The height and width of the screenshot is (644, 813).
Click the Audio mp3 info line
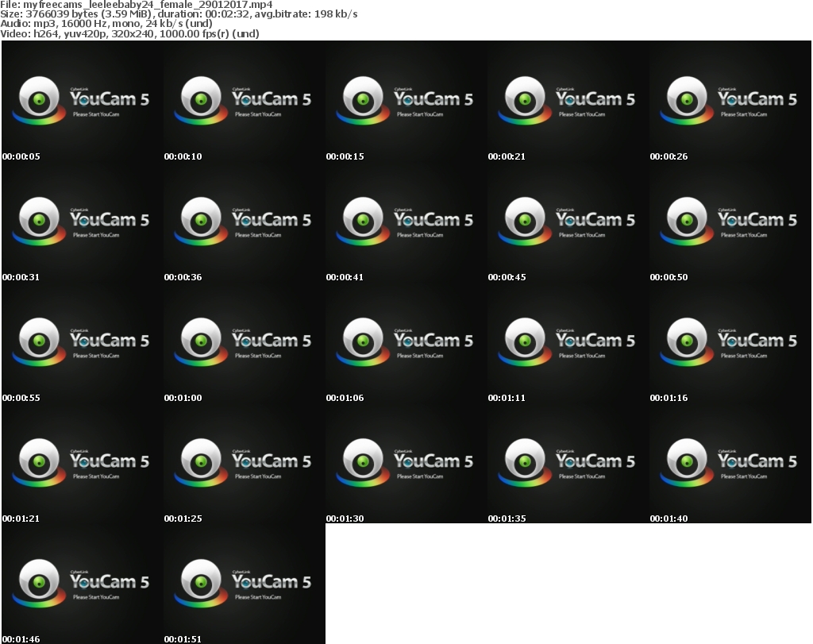click(106, 24)
